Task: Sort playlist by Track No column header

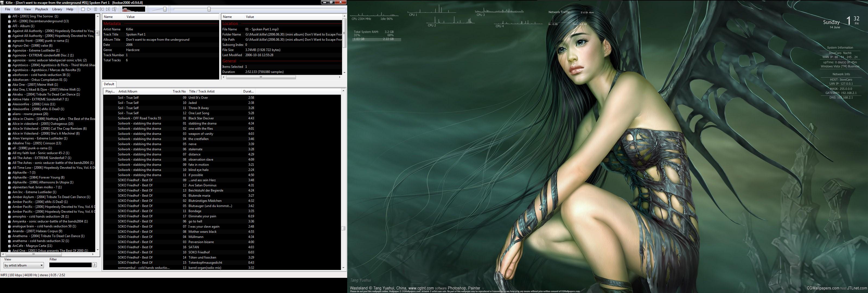Action: [179, 91]
